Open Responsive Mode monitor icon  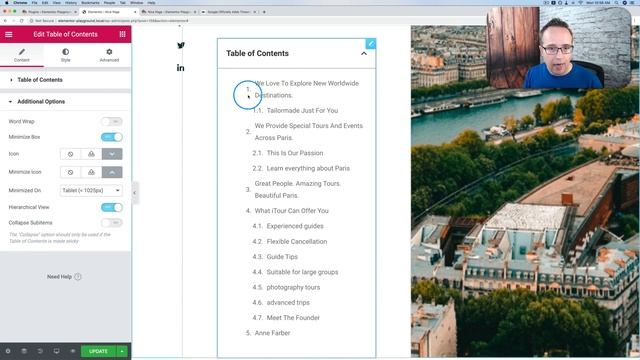(x=56, y=351)
